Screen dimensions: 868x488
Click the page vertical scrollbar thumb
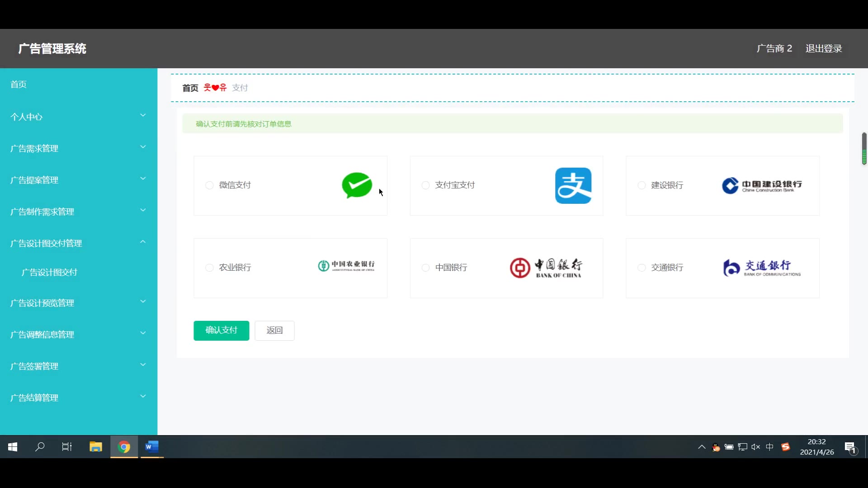point(864,149)
